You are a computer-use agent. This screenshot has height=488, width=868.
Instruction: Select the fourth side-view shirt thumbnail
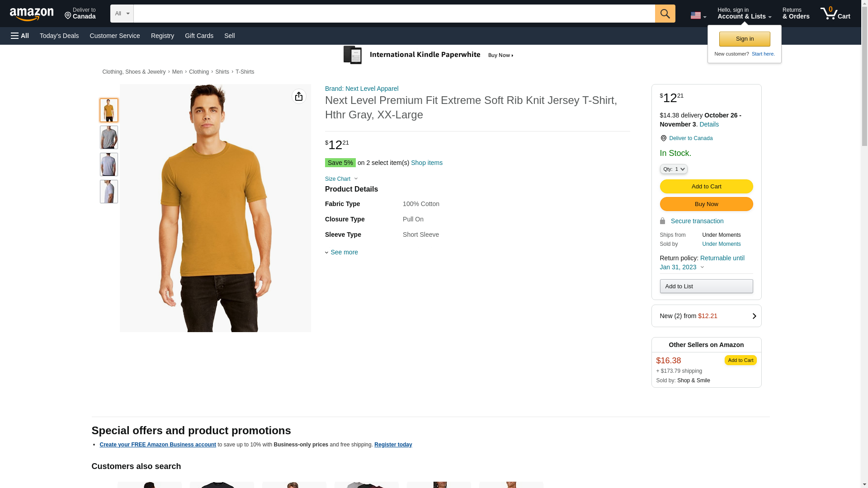108,192
